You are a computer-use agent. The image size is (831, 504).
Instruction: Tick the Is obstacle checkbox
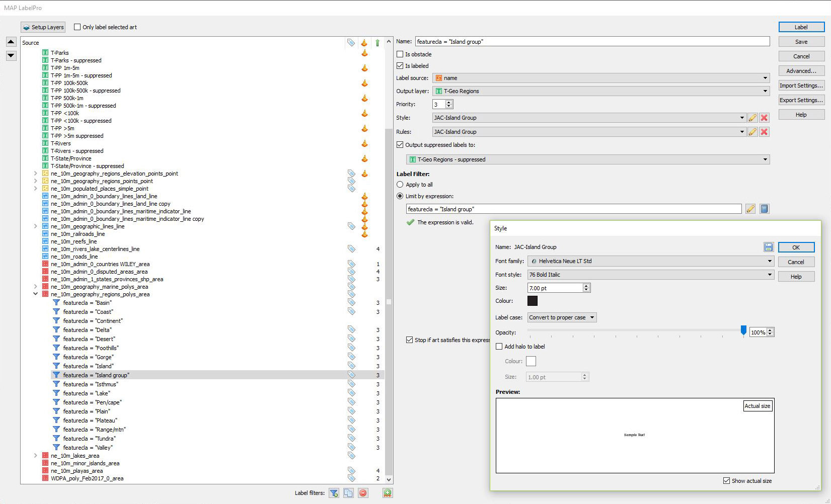400,54
